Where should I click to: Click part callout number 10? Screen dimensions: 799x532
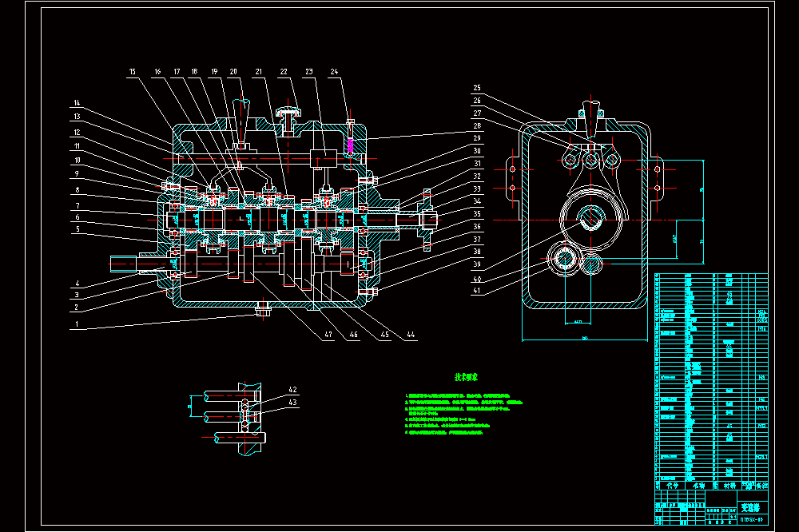[77, 161]
